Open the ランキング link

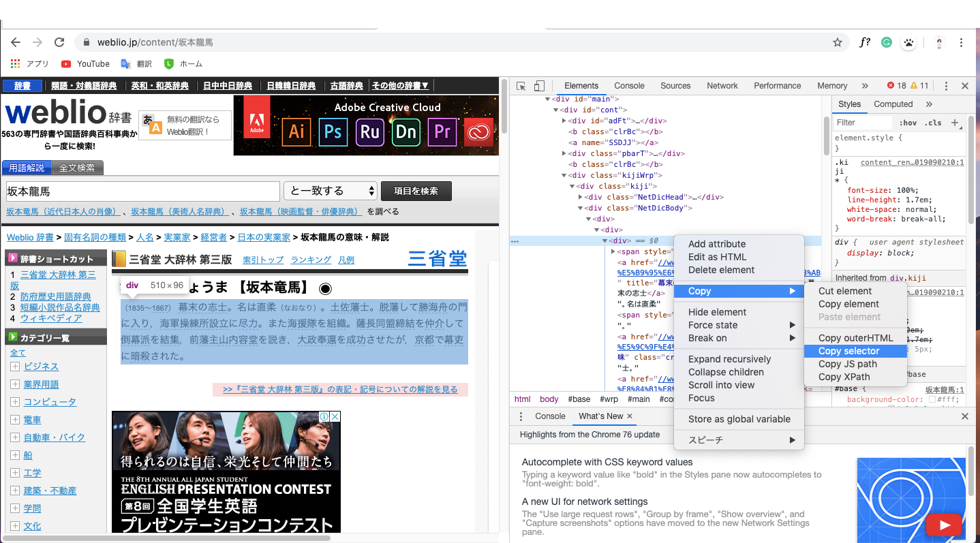[x=311, y=260]
